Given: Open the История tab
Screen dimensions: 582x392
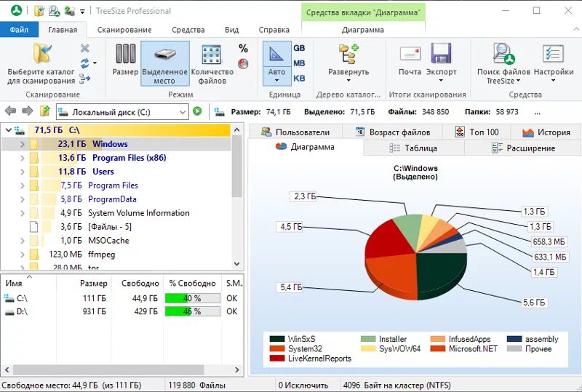Looking at the screenshot, I should tap(546, 132).
